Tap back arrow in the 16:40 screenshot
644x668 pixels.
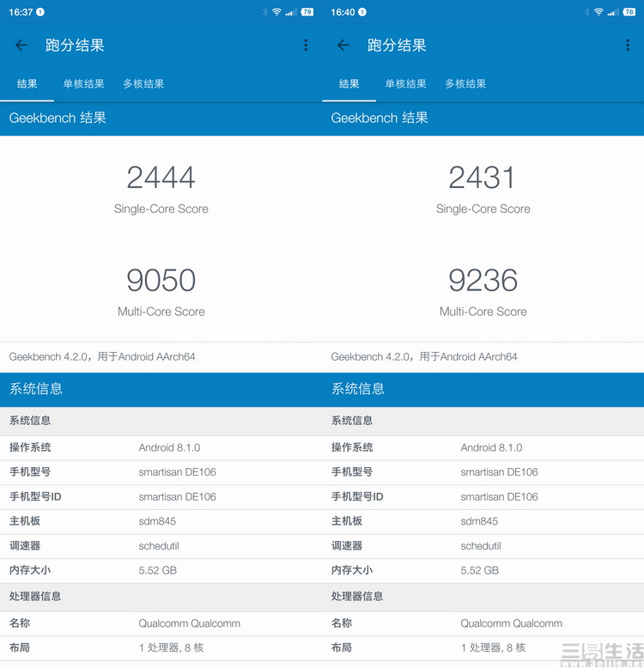pyautogui.click(x=343, y=46)
